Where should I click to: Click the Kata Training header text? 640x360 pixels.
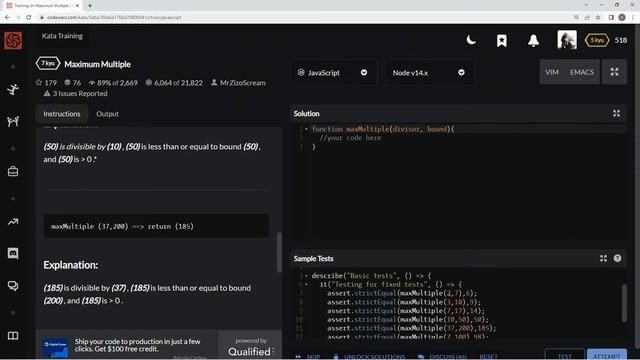click(62, 36)
